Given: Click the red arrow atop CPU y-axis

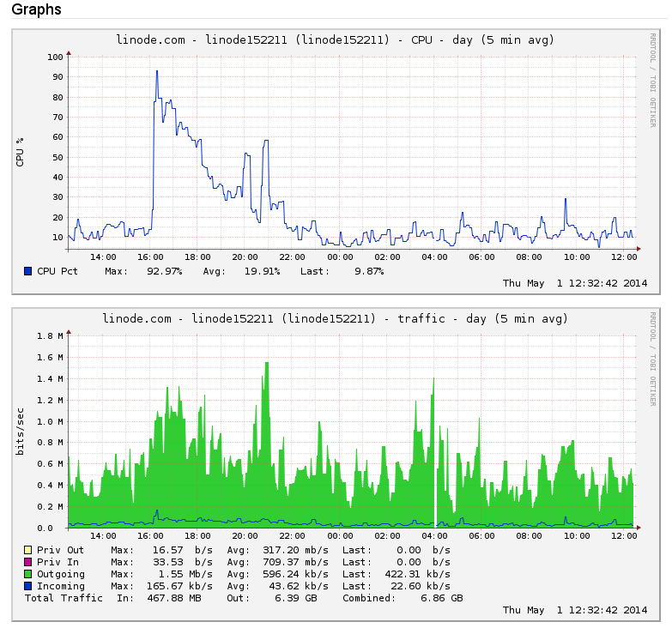Looking at the screenshot, I should pyautogui.click(x=69, y=52).
